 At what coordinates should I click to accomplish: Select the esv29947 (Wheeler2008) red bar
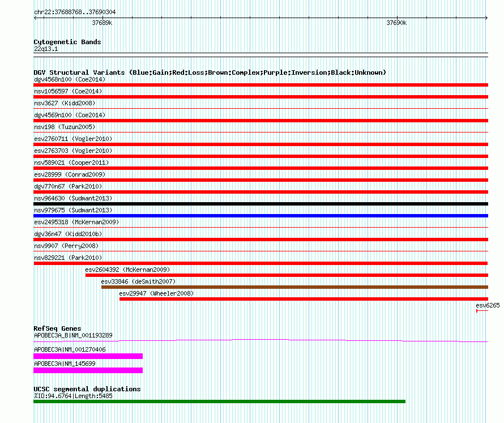point(304,299)
